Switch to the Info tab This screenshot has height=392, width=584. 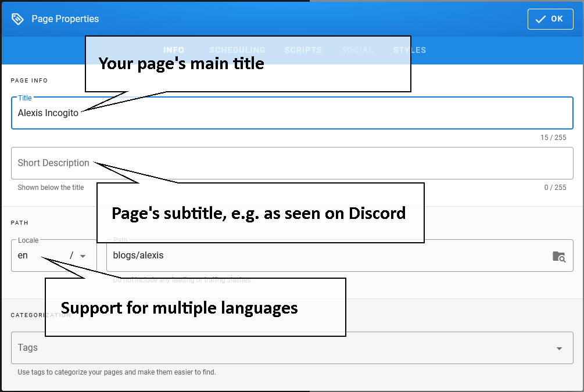pyautogui.click(x=174, y=50)
